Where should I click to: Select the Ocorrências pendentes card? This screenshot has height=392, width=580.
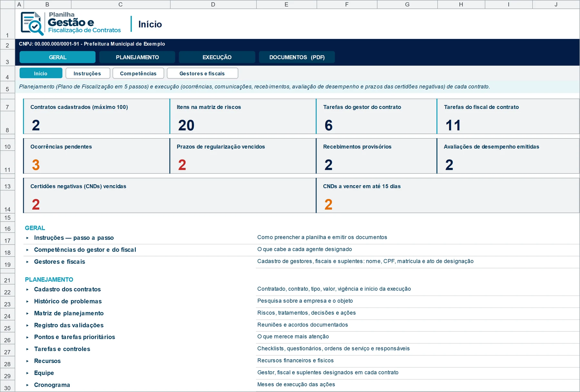97,156
